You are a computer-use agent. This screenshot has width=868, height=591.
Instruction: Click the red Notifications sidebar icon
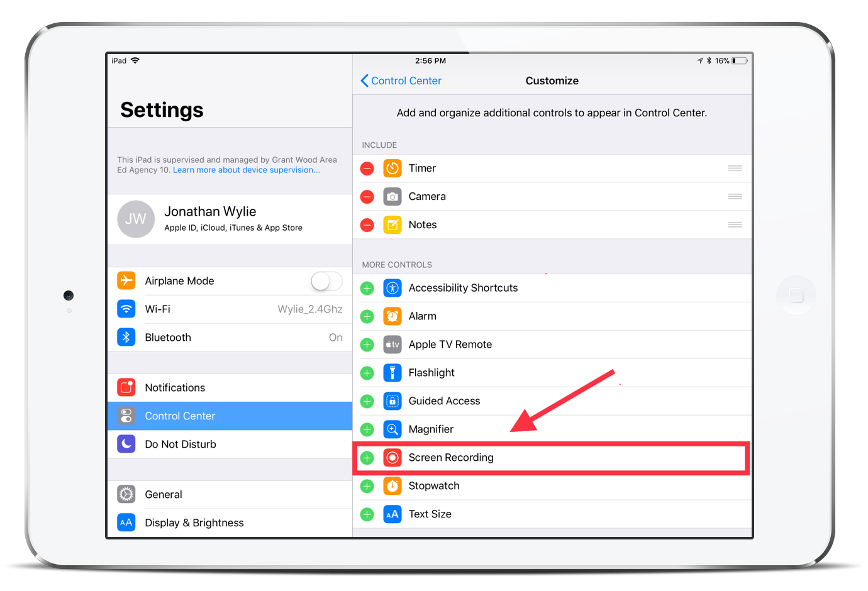coord(126,387)
